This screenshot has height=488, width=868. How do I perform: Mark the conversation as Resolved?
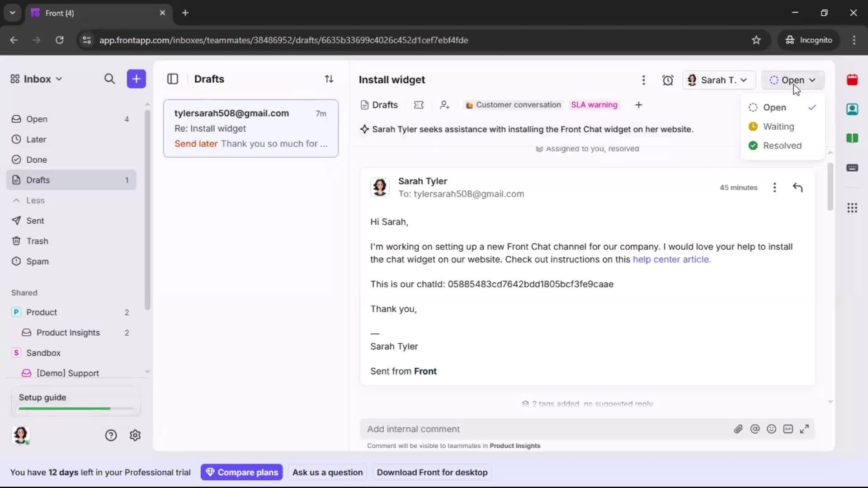tap(783, 145)
